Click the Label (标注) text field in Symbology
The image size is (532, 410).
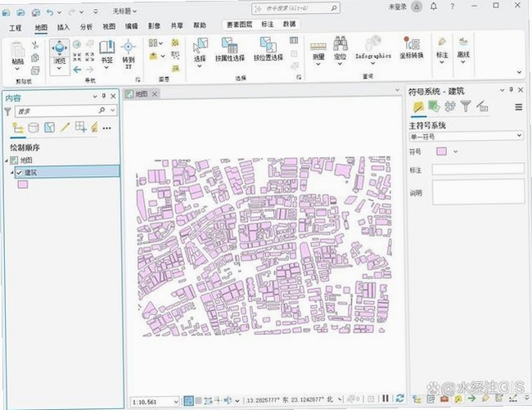[478, 169]
